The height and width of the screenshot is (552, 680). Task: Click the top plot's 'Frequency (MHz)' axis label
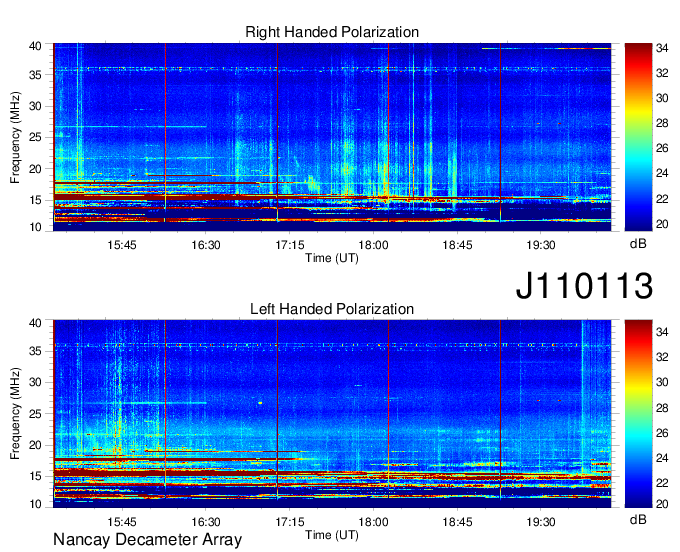(15, 137)
